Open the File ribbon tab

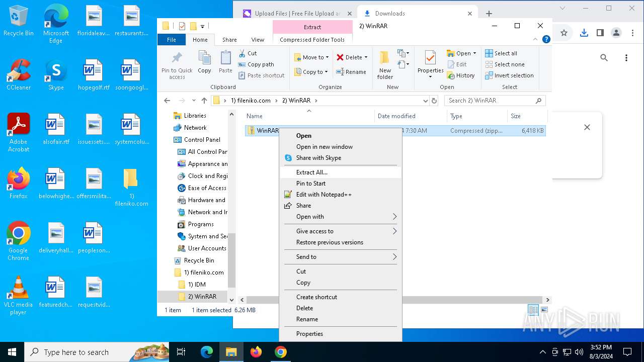tap(172, 40)
